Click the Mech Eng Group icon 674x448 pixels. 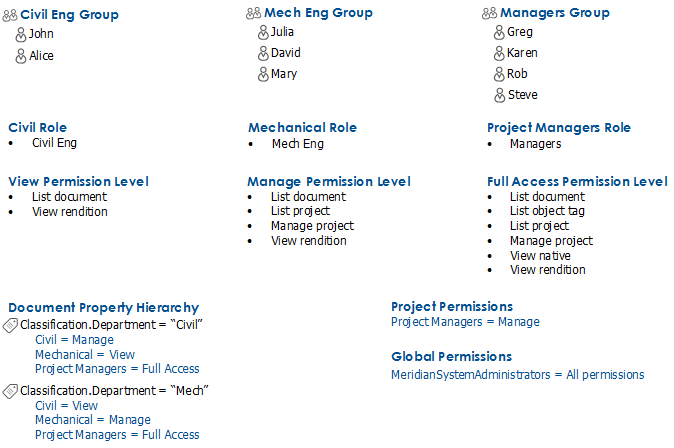click(254, 14)
